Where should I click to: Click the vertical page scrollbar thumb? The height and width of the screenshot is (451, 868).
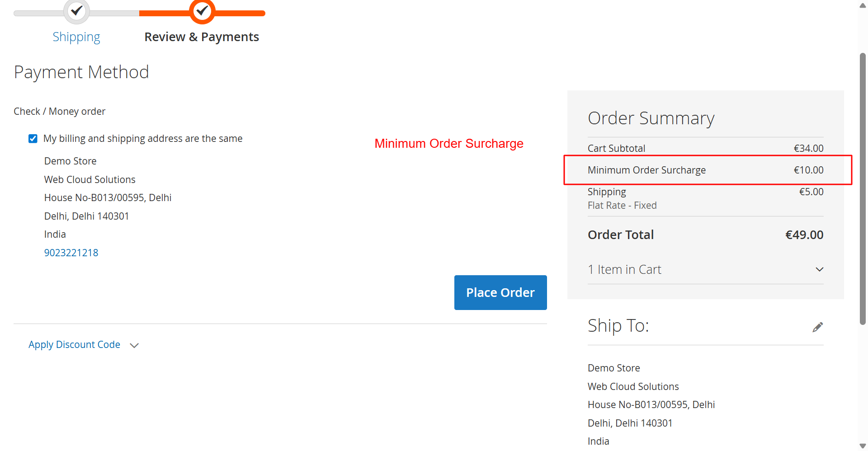point(863,189)
